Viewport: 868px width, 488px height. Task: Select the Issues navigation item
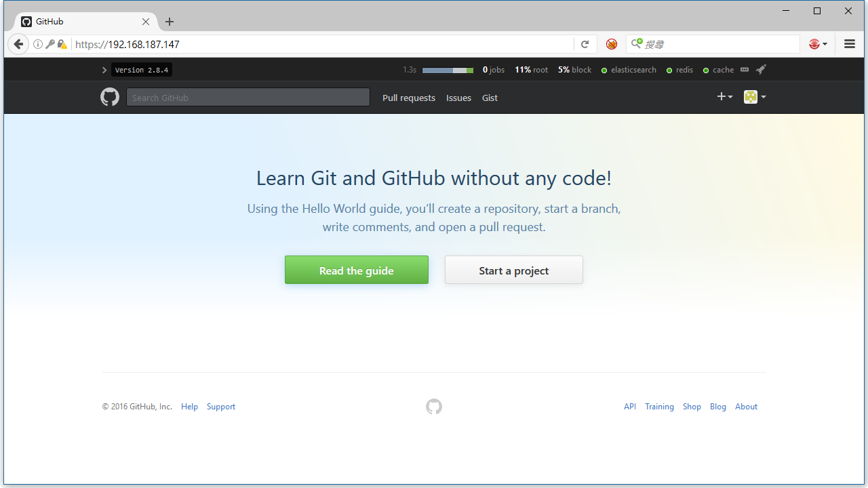click(x=458, y=98)
